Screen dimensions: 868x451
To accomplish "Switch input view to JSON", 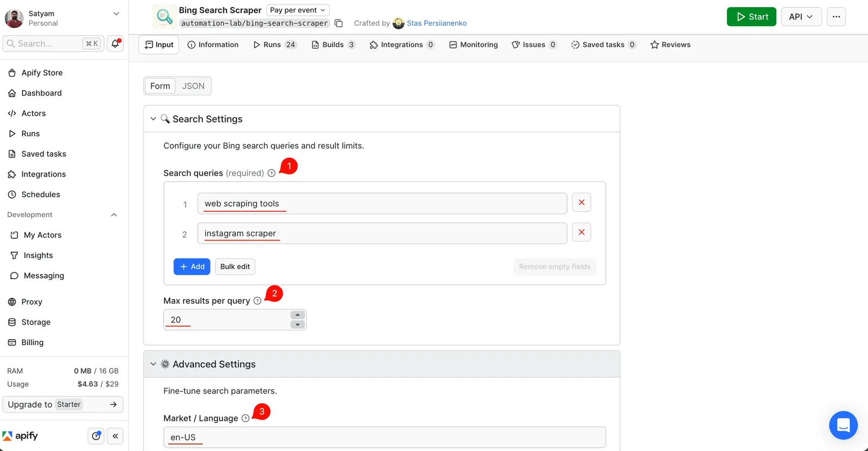I will click(193, 86).
